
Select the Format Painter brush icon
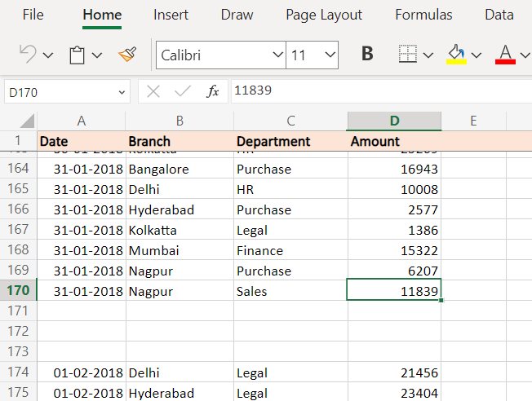point(127,55)
